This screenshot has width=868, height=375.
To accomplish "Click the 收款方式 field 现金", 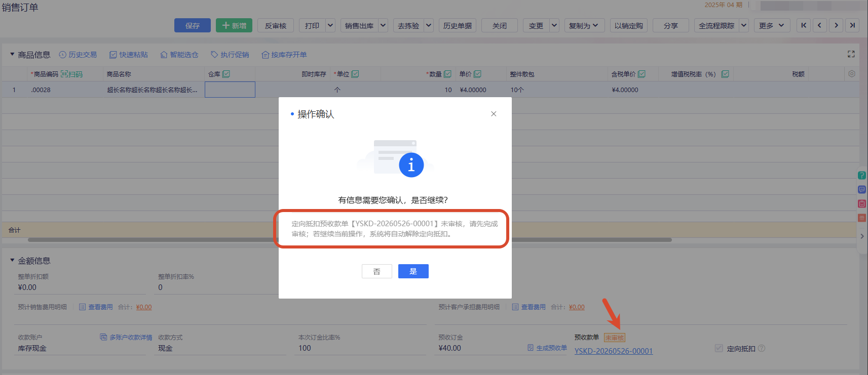I will pyautogui.click(x=221, y=348).
